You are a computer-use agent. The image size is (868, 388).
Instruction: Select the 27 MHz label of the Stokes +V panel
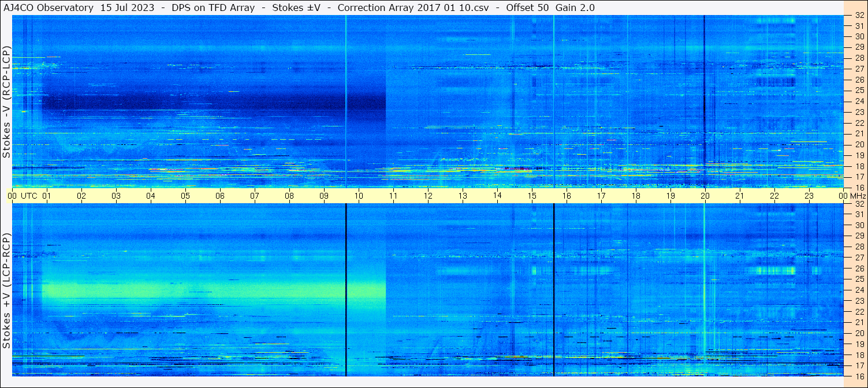point(859,258)
